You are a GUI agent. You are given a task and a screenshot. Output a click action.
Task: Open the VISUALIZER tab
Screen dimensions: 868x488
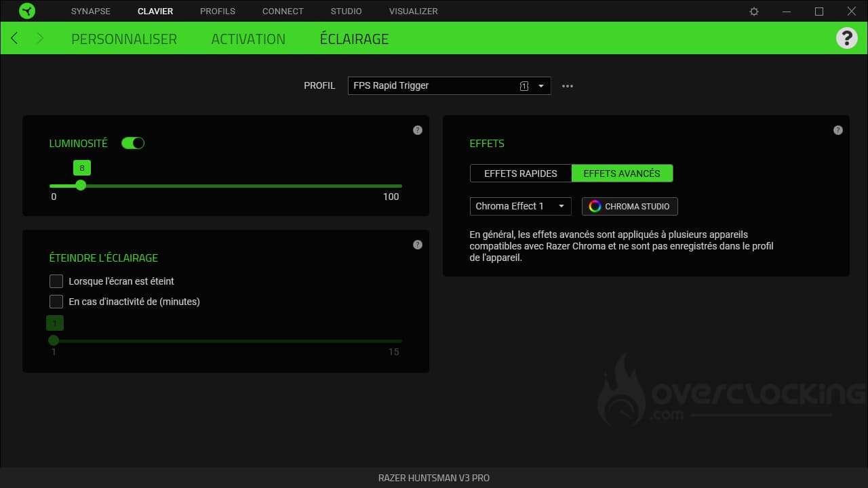click(414, 12)
